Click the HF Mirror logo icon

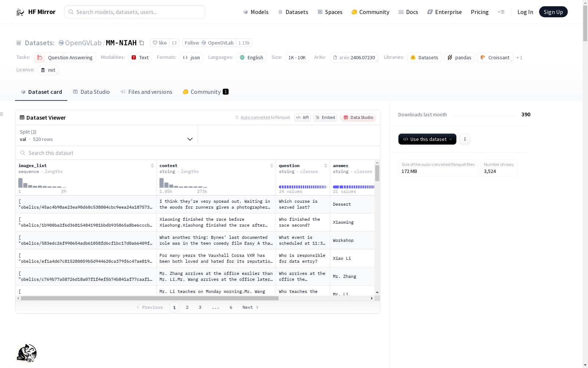click(20, 12)
